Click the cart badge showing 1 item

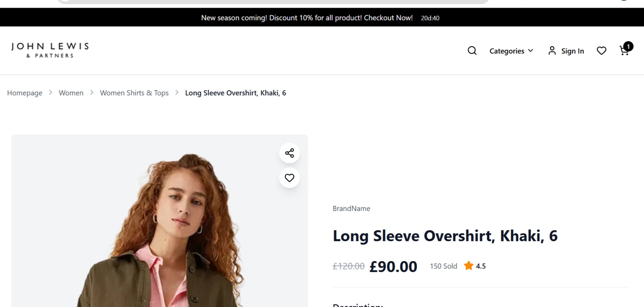pyautogui.click(x=628, y=46)
